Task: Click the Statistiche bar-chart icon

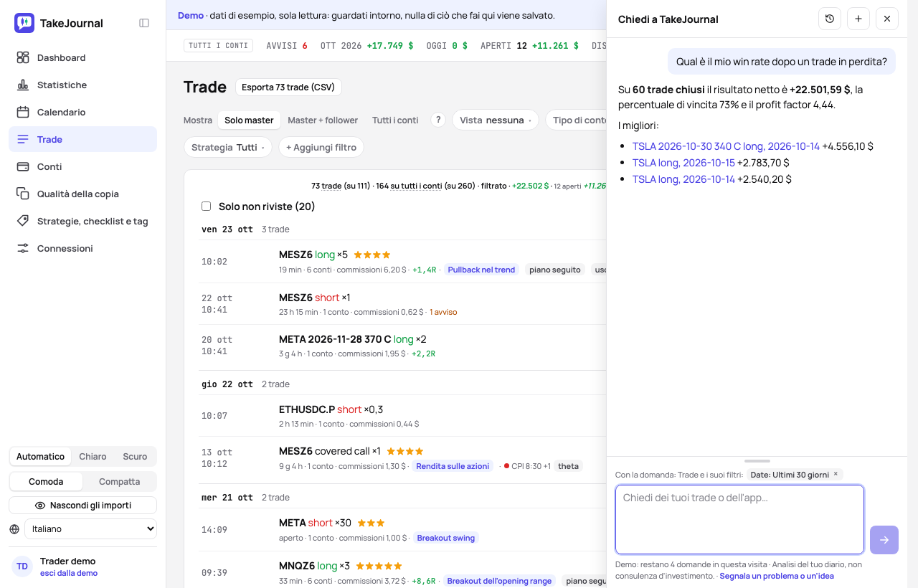Action: click(x=23, y=85)
